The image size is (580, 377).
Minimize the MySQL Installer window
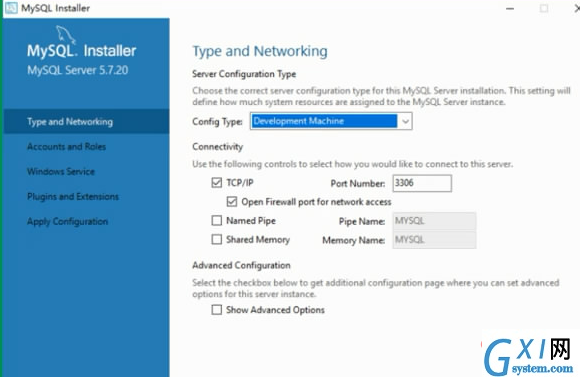510,9
